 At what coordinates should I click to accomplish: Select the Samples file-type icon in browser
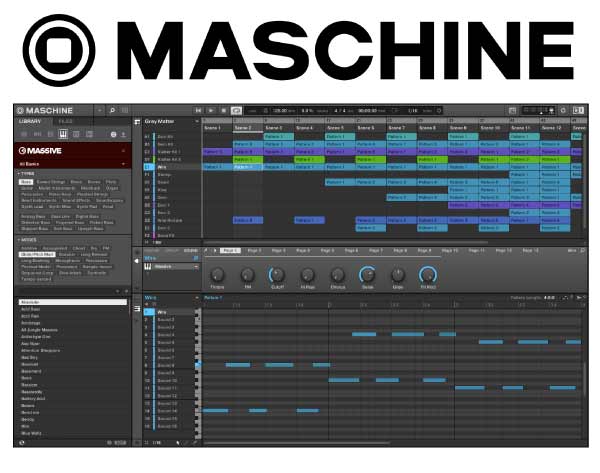click(89, 134)
